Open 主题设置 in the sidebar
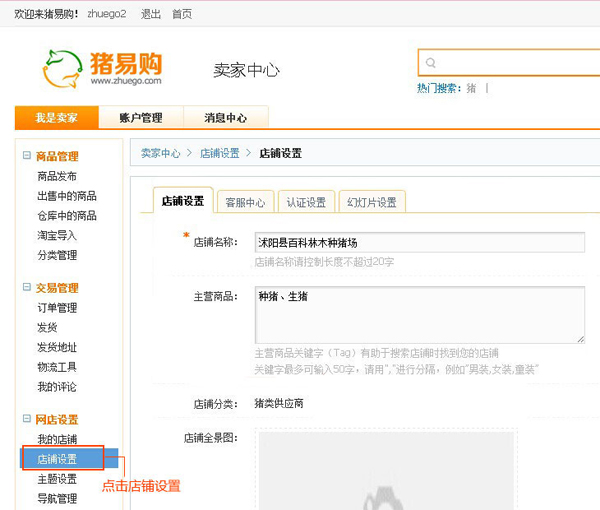600x510 pixels. (57, 479)
